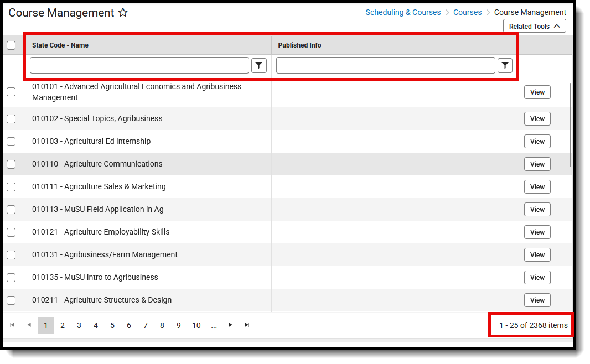This screenshot has height=364, width=590.
Task: Select checkbox for 010111 Agriculture Sales & Marketing
Action: click(x=11, y=187)
